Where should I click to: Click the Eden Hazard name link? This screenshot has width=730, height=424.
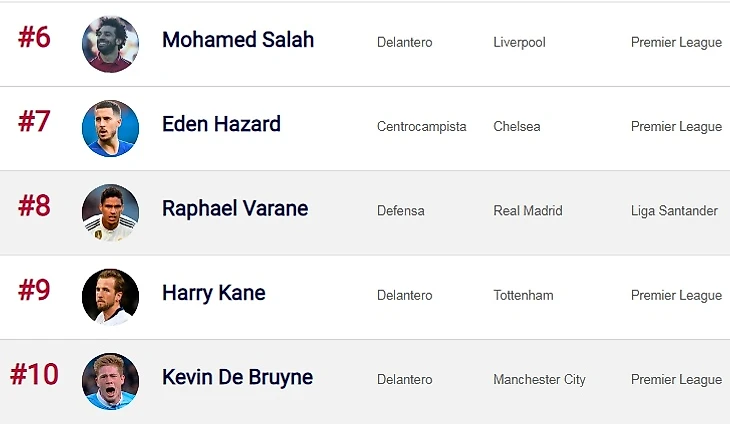coord(221,124)
